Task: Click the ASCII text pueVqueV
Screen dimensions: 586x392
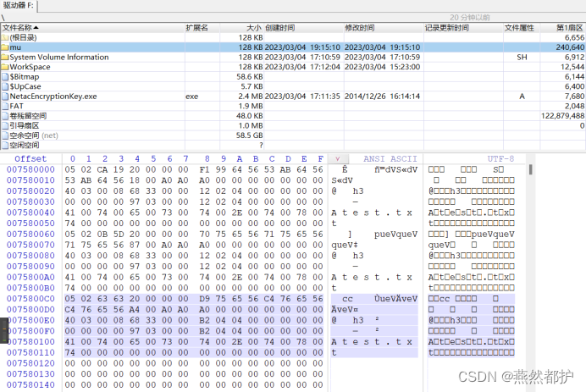Action: (x=395, y=235)
